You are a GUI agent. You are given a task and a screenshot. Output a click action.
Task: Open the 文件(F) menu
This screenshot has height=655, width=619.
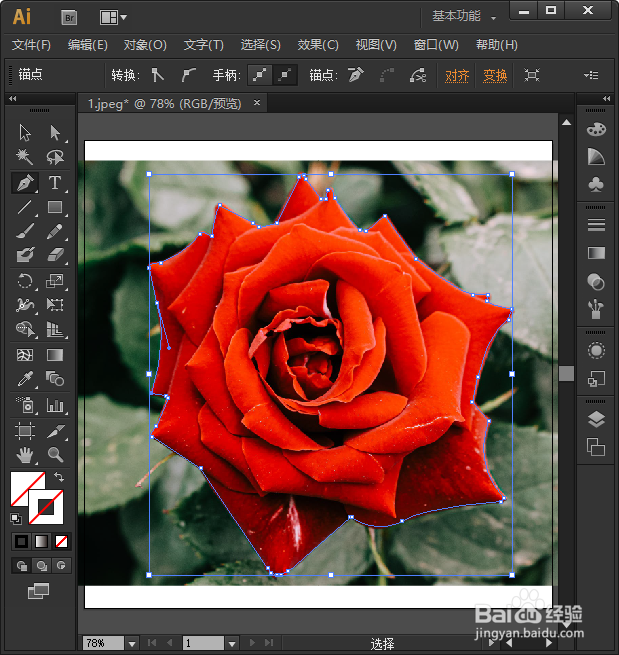[x=31, y=45]
